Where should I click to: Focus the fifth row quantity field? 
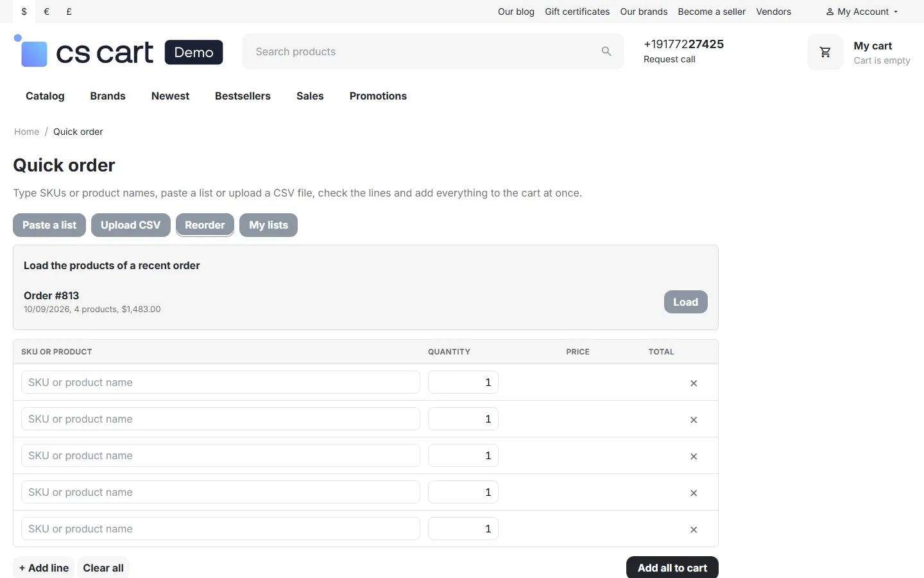[x=463, y=529]
